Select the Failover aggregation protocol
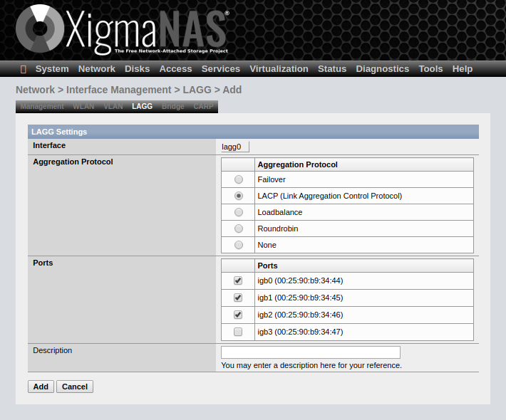This screenshot has width=506, height=420. point(239,179)
